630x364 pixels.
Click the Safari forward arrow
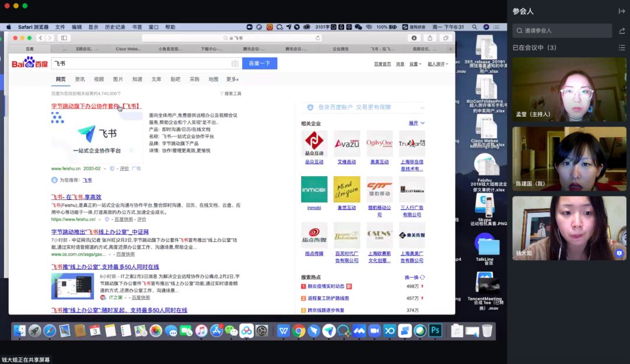[x=50, y=38]
